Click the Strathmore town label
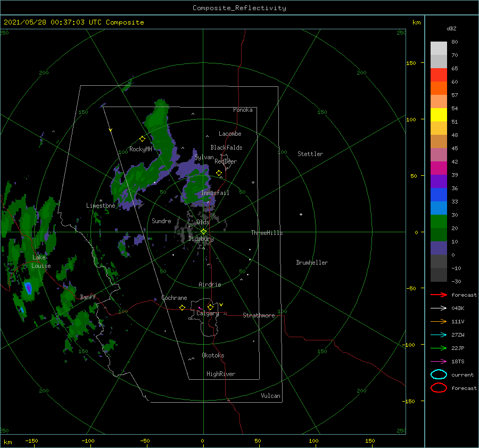The image size is (479, 448). 259,315
